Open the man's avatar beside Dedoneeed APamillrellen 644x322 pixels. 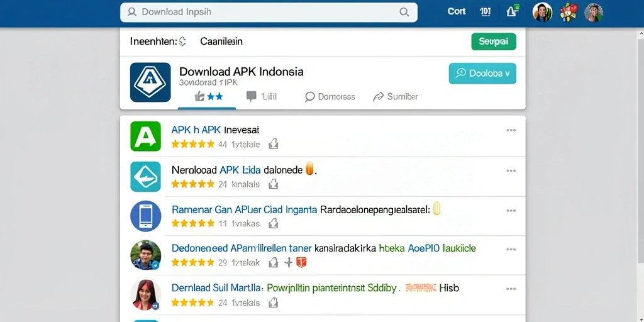tap(145, 255)
